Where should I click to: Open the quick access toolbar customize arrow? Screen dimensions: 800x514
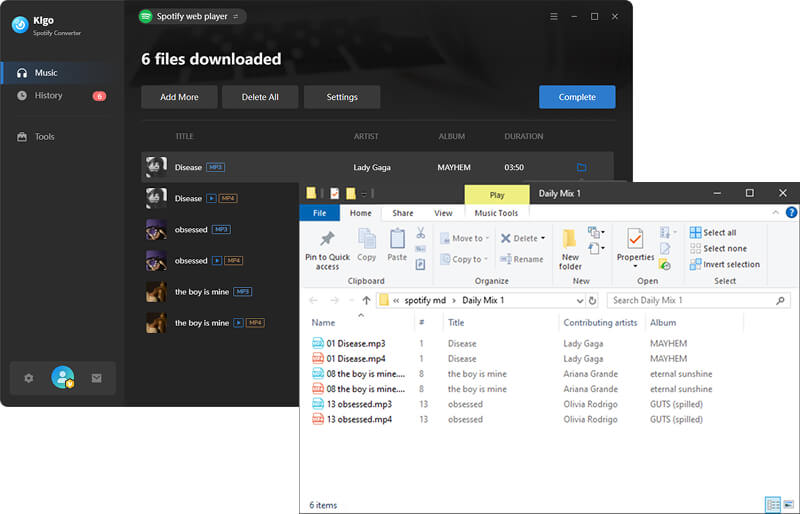[x=364, y=194]
